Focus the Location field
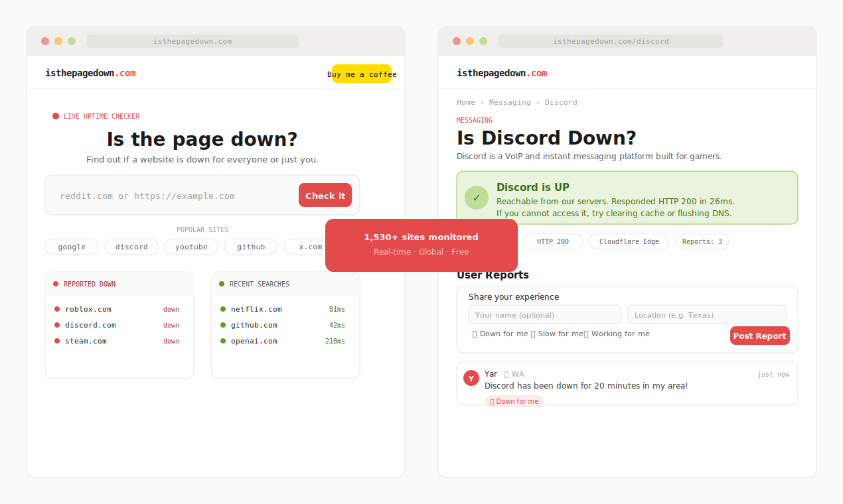Viewport: 843px width, 504px height. (x=707, y=314)
